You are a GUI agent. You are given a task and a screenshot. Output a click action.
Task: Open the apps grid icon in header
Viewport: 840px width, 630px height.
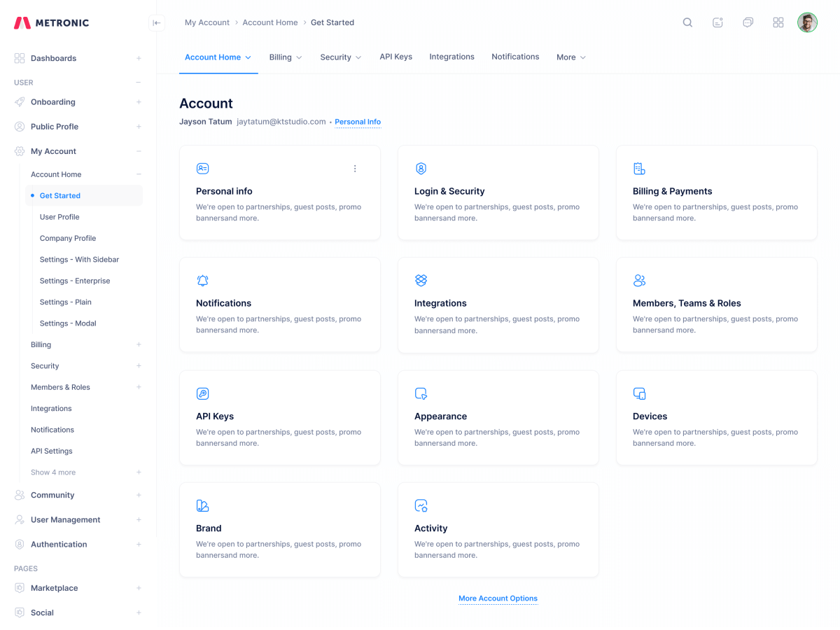tap(778, 22)
